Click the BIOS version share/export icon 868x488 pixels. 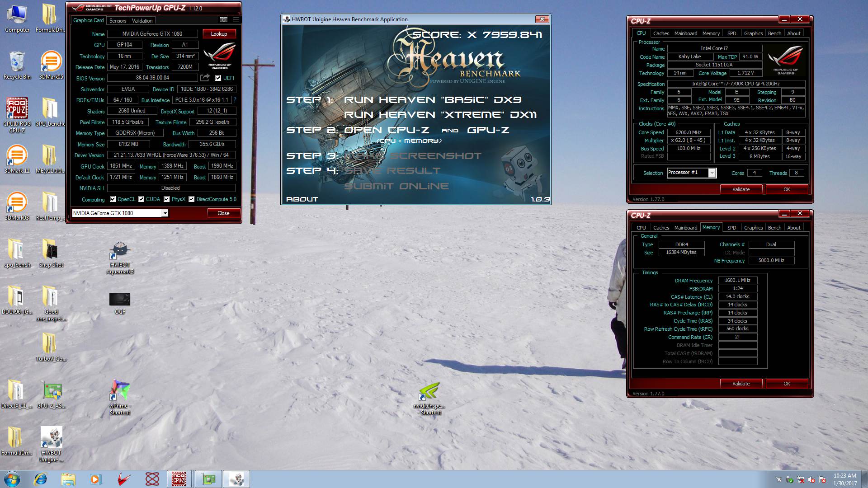205,78
